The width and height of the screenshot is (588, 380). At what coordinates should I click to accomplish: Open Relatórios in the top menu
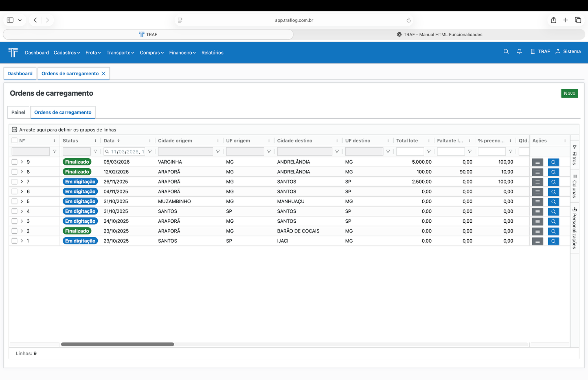pyautogui.click(x=212, y=53)
